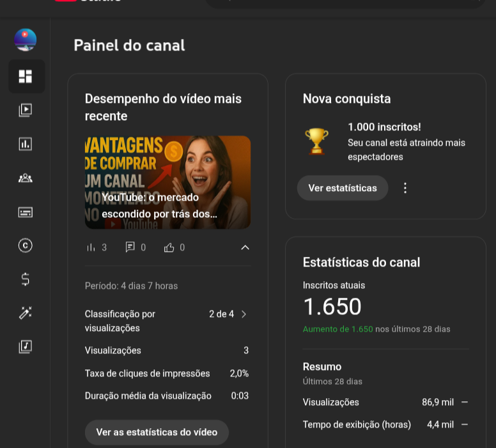Collapse the latest video stats with chevron
This screenshot has height=448, width=496.
(245, 247)
